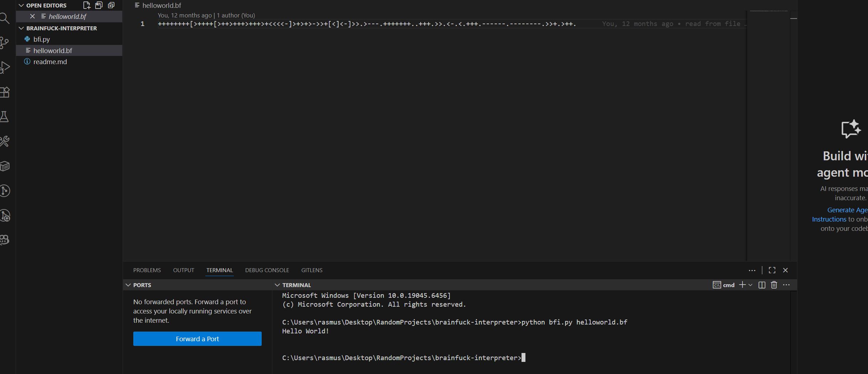Image resolution: width=868 pixels, height=374 pixels.
Task: Switch to the OUTPUT tab
Action: [x=184, y=270]
